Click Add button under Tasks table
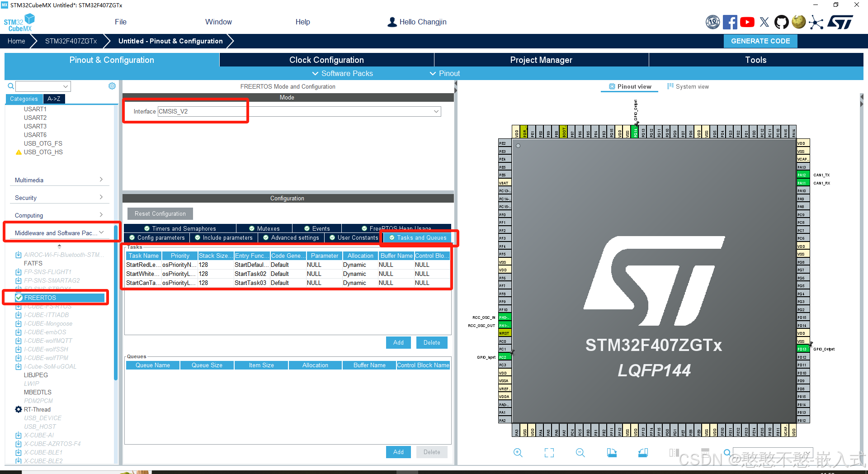 coord(398,342)
